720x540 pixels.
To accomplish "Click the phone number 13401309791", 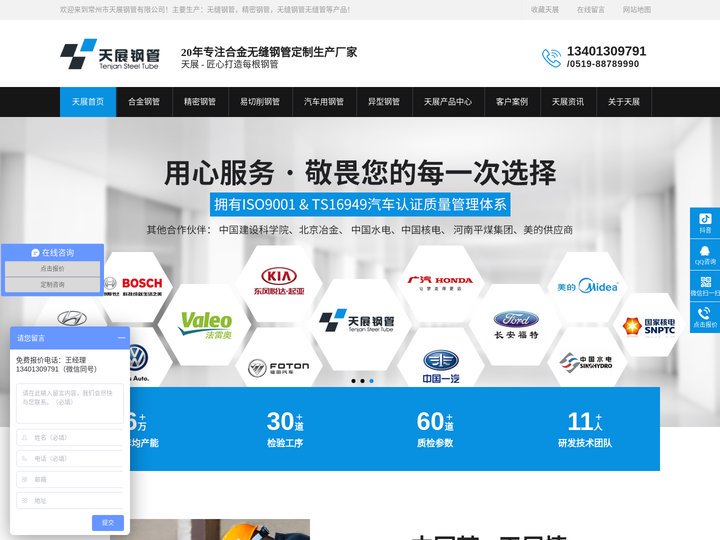I will (x=607, y=51).
